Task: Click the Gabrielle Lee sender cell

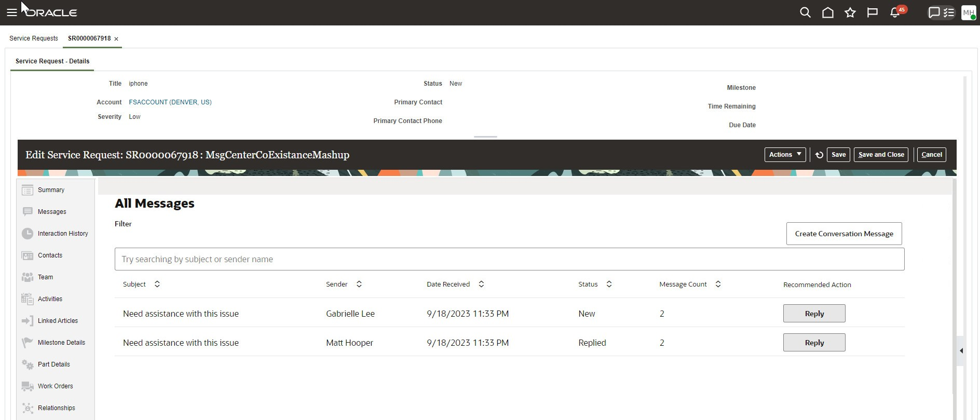Action: pos(350,314)
